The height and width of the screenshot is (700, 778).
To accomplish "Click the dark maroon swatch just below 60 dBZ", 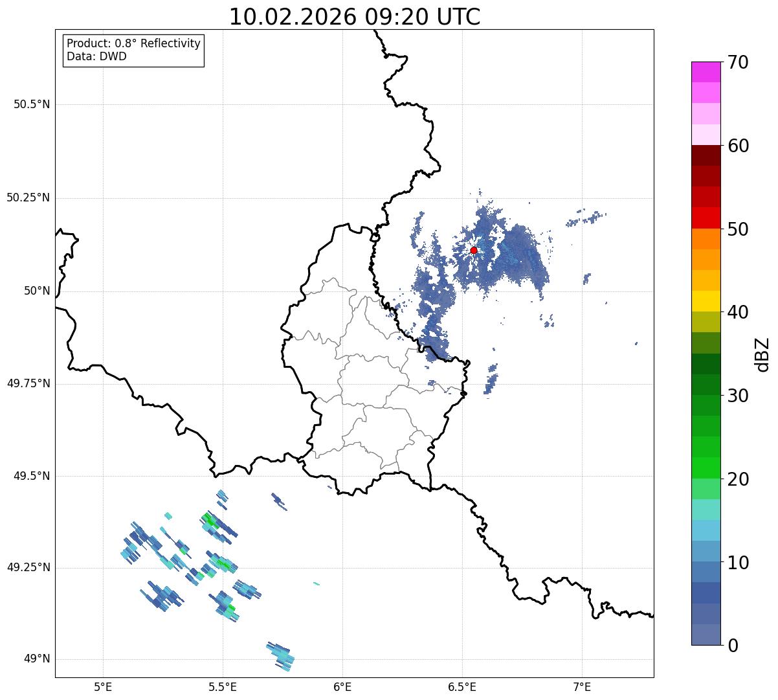I will [x=706, y=155].
